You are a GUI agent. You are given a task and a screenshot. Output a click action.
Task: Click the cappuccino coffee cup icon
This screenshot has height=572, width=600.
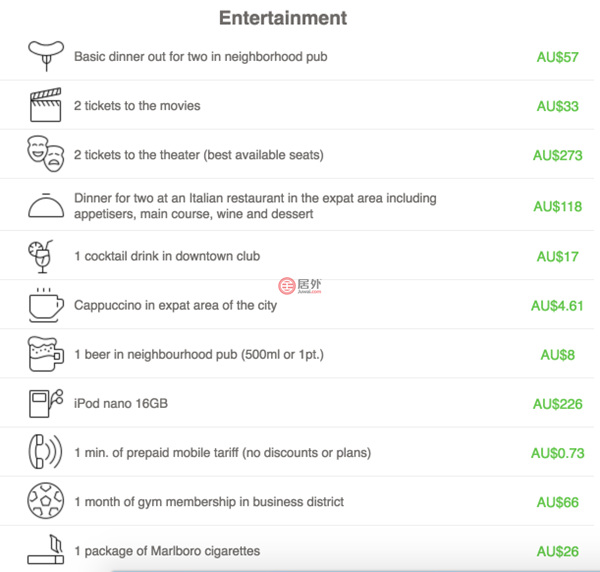(46, 304)
